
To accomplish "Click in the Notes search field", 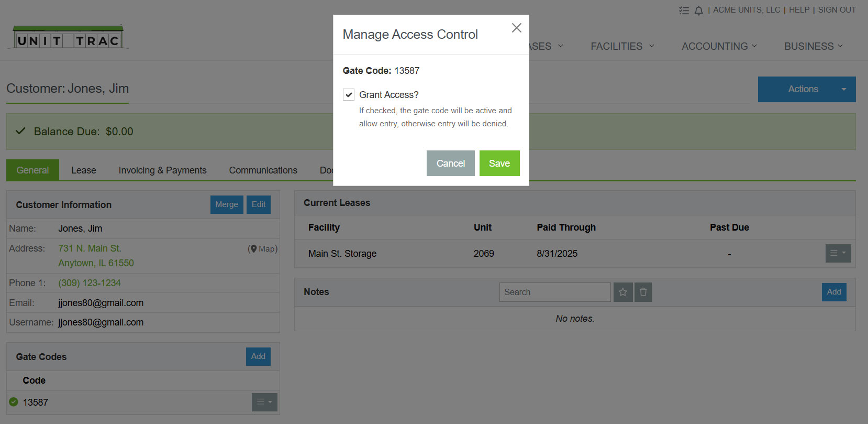I will (x=554, y=292).
